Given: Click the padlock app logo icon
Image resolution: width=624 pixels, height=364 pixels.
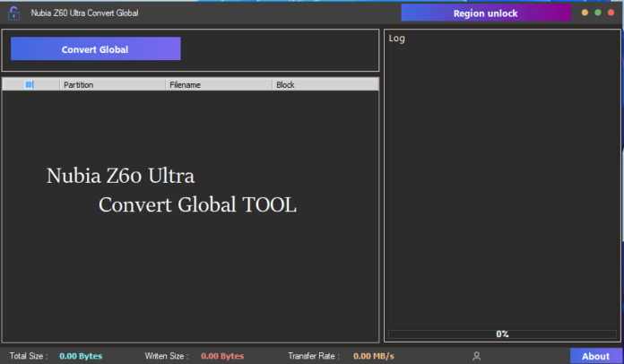Looking at the screenshot, I should [13, 13].
